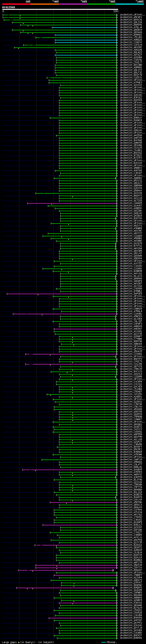Select the UniRef100_A7PHE3 label
This screenshot has height=644, width=146.
pyautogui.click(x=131, y=82)
